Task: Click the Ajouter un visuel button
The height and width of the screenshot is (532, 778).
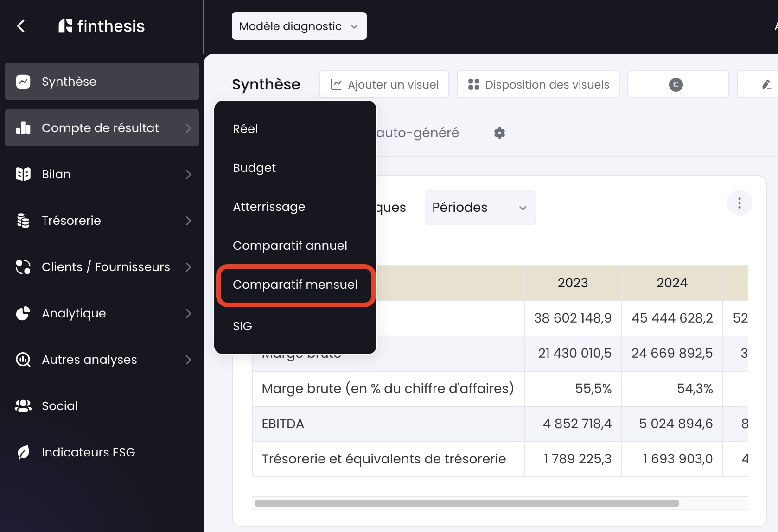Action: click(384, 84)
